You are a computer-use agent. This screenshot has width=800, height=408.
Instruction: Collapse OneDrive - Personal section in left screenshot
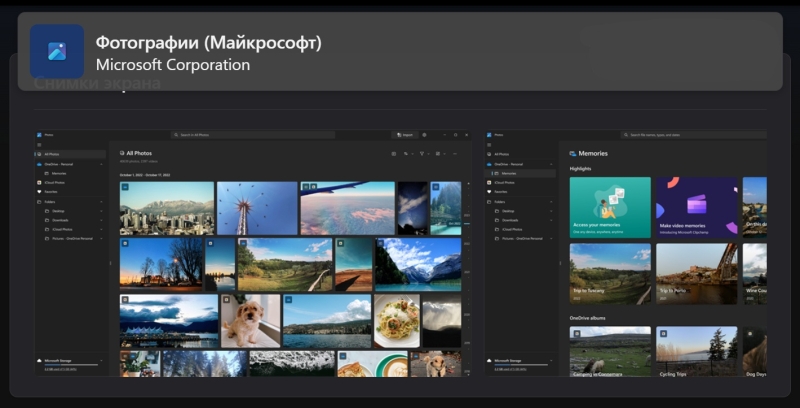(x=101, y=163)
